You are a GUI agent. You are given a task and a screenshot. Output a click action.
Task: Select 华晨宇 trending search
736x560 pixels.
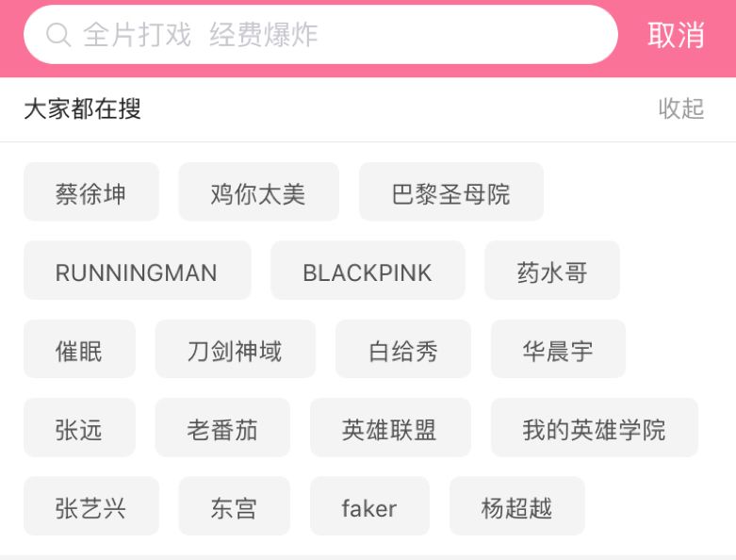click(x=558, y=352)
